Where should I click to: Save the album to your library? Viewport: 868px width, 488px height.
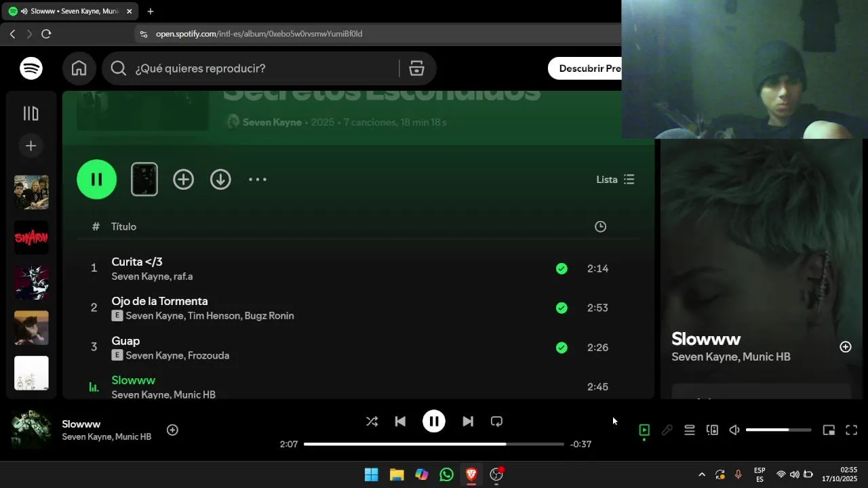[x=183, y=180]
